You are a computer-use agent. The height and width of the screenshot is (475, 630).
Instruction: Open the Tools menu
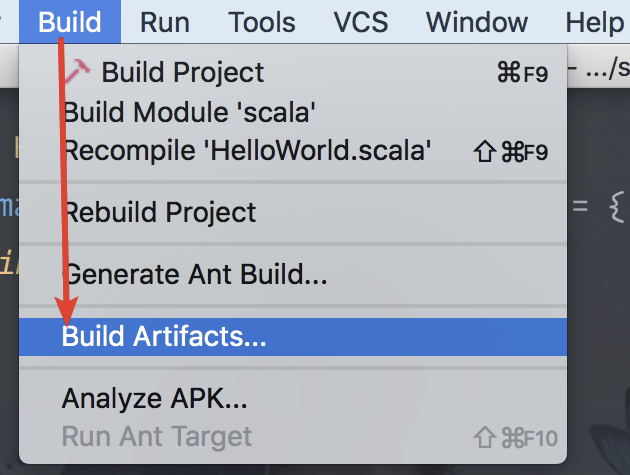262,21
